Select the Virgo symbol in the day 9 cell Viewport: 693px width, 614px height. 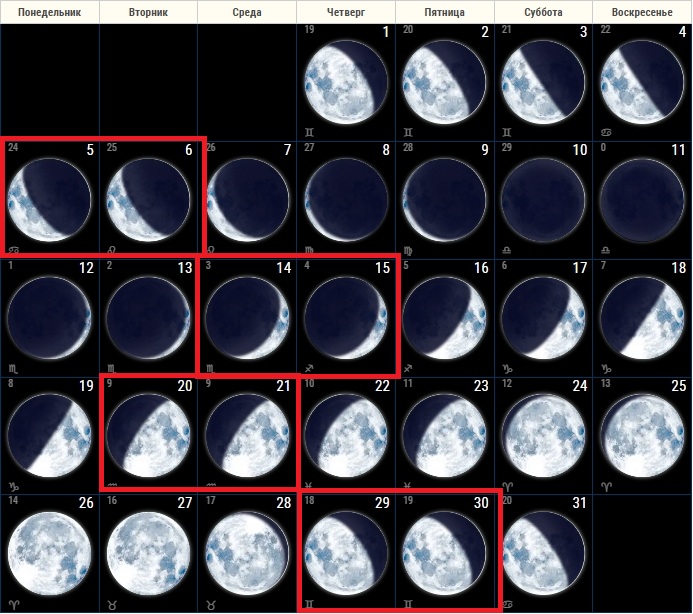coord(408,251)
